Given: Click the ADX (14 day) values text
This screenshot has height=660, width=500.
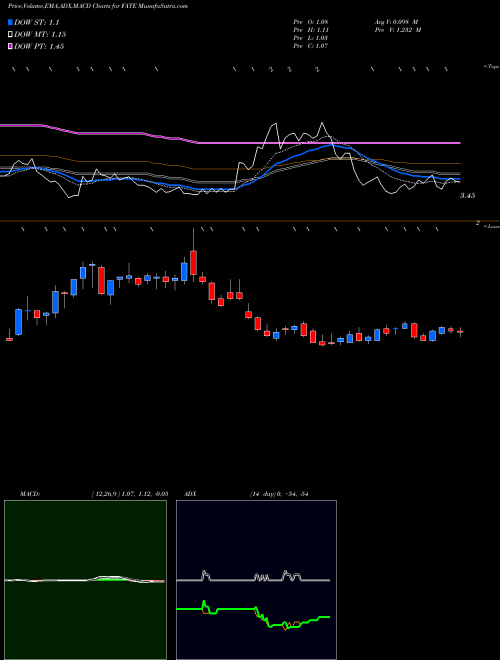Looking at the screenshot, I should point(279,494).
